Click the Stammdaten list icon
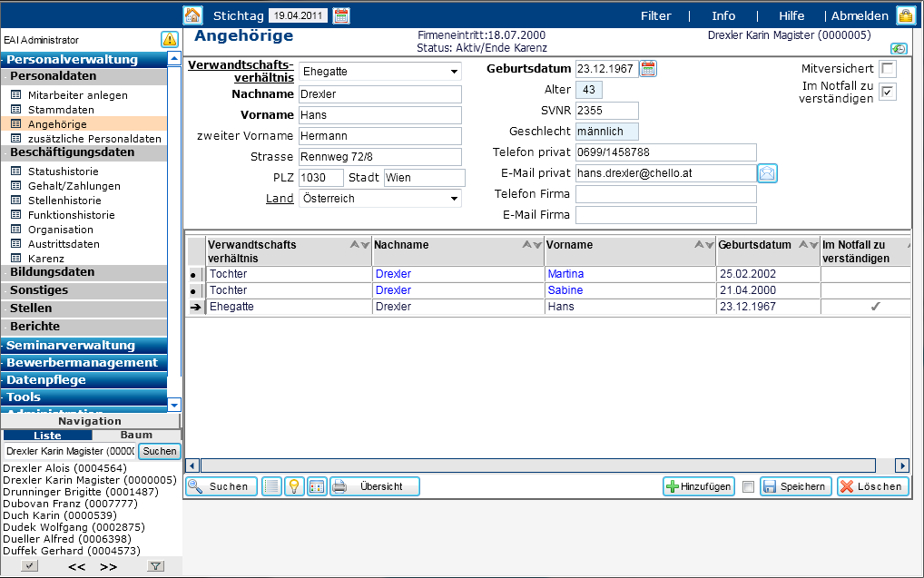The height and width of the screenshot is (578, 924). (x=16, y=110)
